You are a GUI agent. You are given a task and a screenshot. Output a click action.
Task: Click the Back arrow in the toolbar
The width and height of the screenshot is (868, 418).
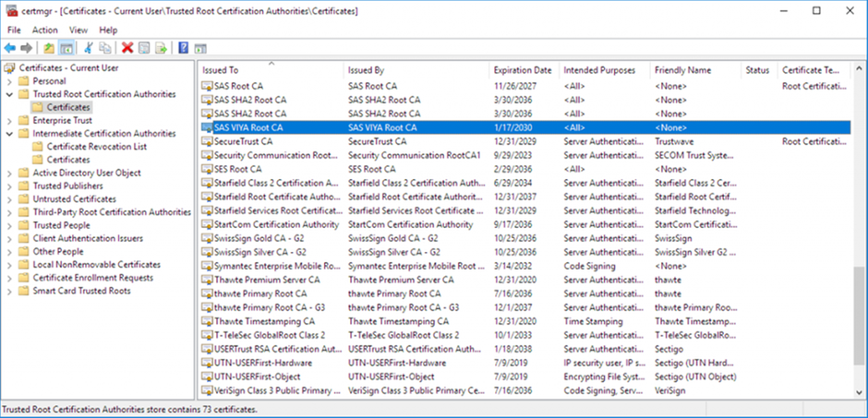[x=10, y=47]
